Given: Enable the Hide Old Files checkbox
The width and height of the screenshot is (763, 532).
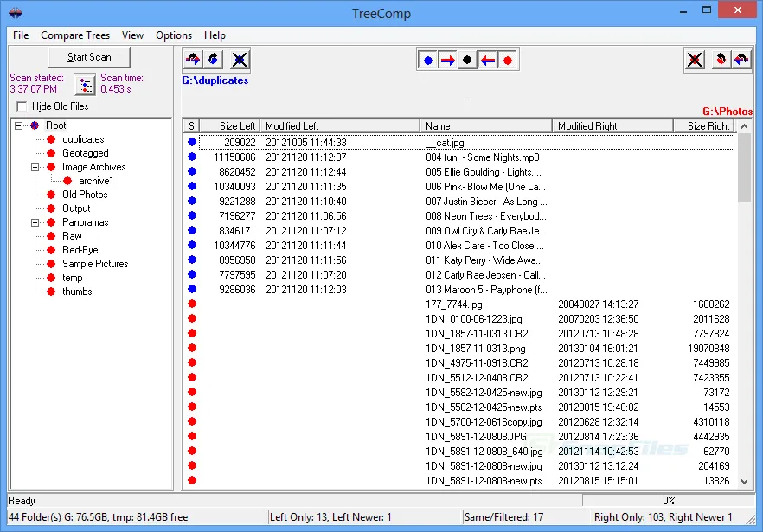Looking at the screenshot, I should tap(22, 106).
